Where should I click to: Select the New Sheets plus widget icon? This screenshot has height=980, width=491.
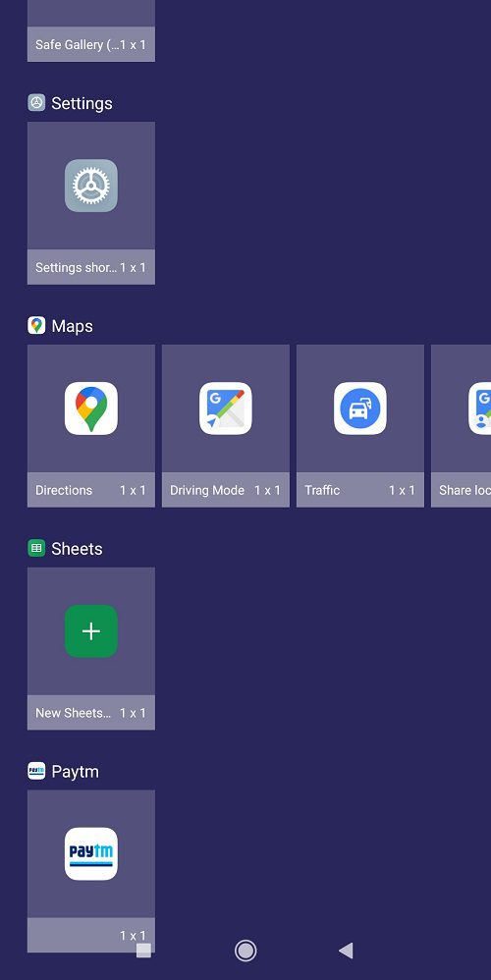click(x=91, y=631)
